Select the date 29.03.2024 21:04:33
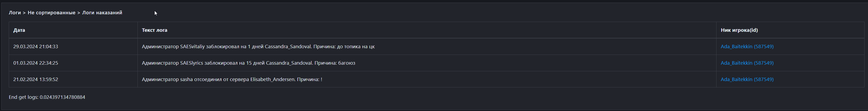 click(x=36, y=47)
